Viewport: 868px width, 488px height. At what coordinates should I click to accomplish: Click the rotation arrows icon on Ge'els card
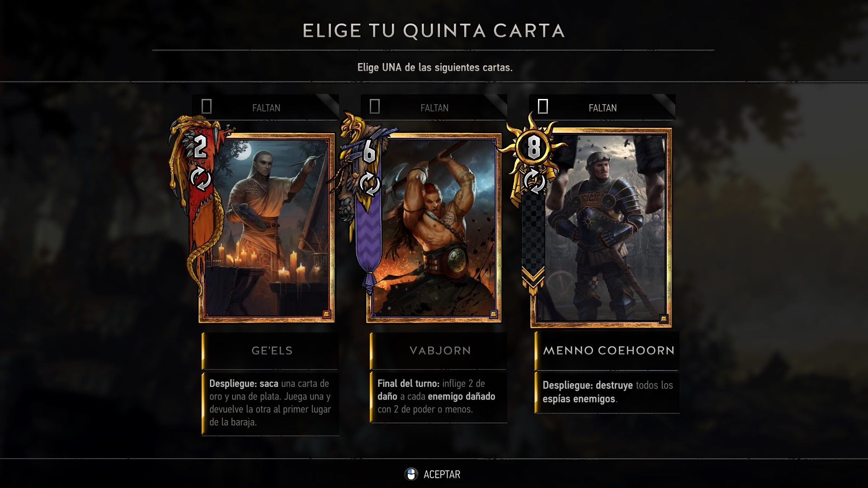[200, 179]
